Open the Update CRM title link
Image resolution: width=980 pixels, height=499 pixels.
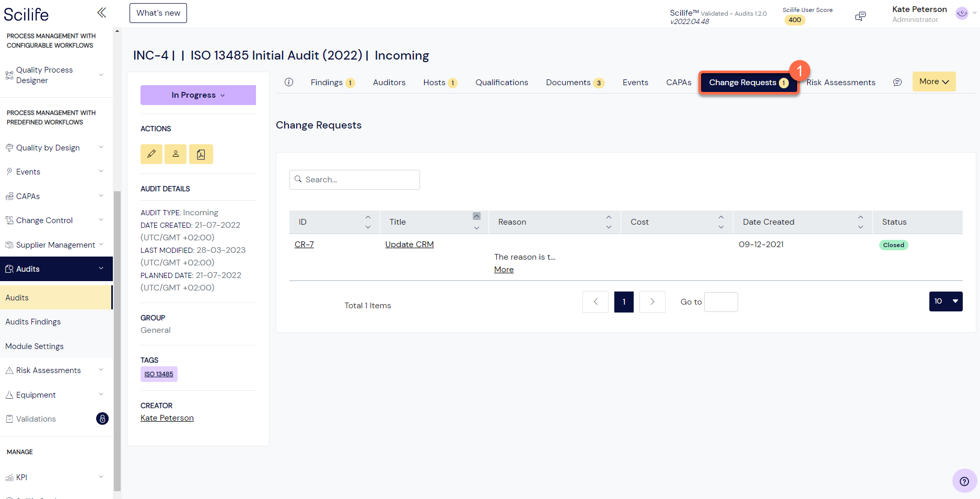click(410, 245)
